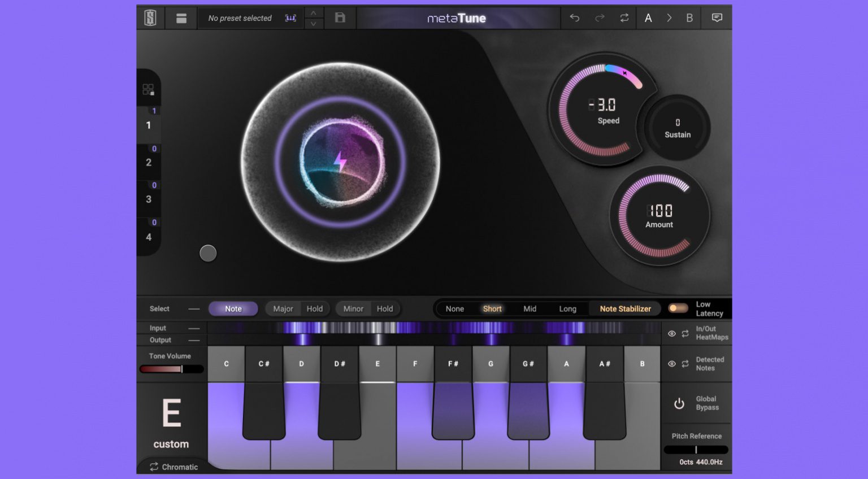Activate the Minor scale button

[352, 308]
